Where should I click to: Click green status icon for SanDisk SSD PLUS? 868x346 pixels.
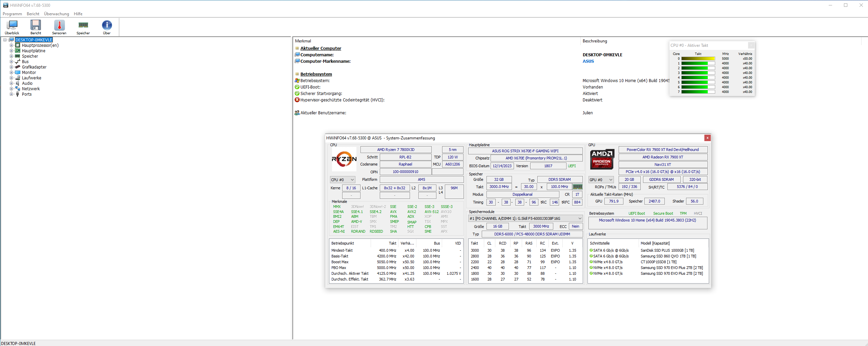coord(591,250)
